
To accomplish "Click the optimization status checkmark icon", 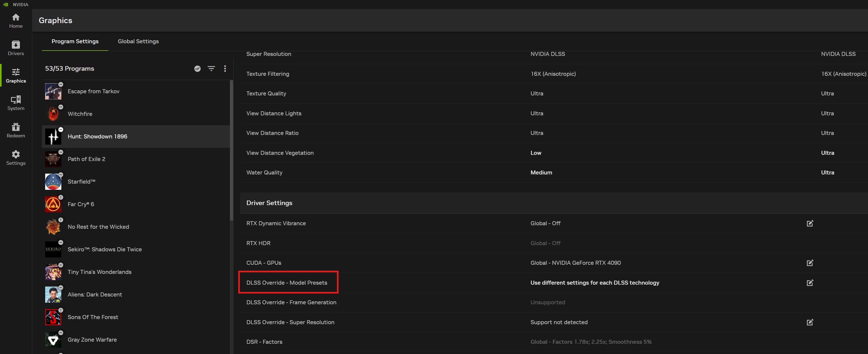I will (197, 69).
